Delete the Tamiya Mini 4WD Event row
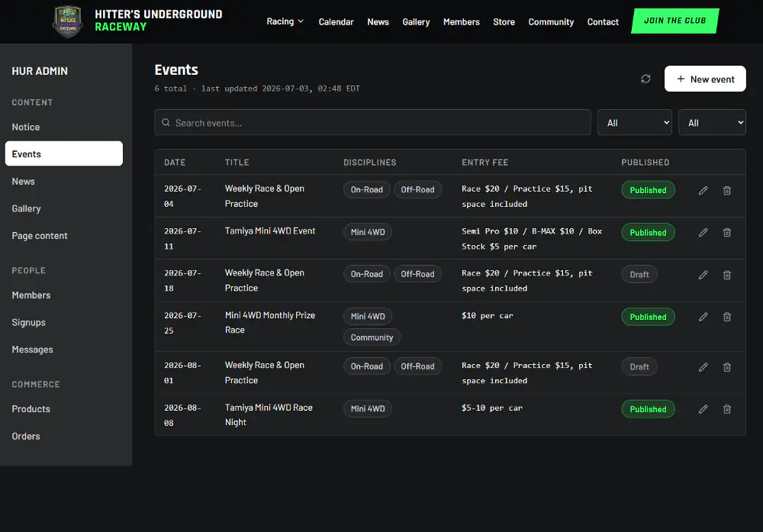The width and height of the screenshot is (763, 532). coord(727,233)
